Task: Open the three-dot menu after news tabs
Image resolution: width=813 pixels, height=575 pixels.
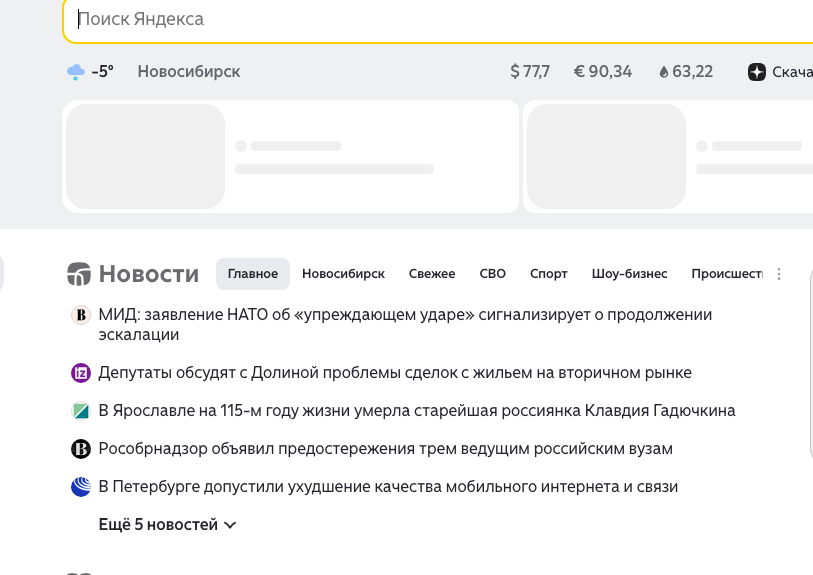Action: click(780, 274)
